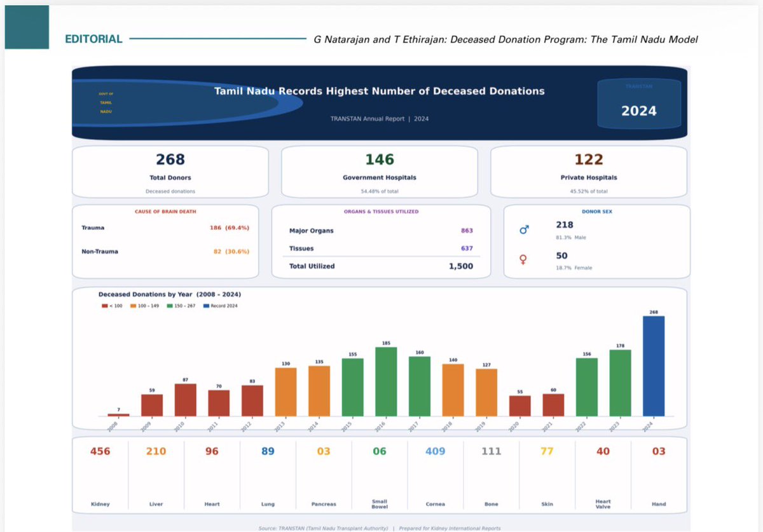Click the 2017 bar showing 160
This screenshot has height=532, width=763.
419,386
